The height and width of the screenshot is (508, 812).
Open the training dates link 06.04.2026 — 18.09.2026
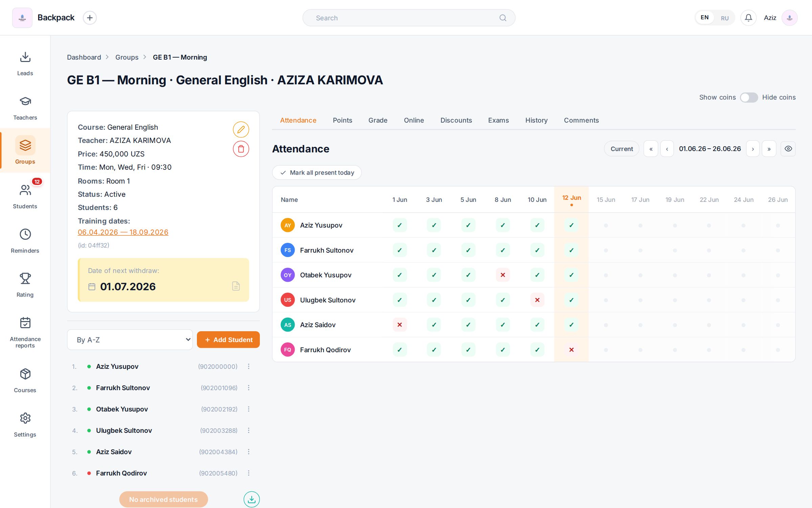point(123,232)
